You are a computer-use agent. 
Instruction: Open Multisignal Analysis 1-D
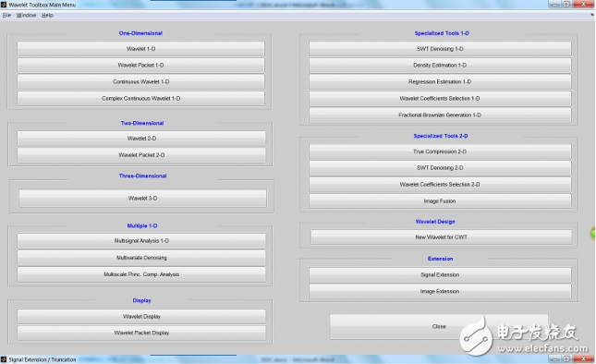[x=141, y=241]
